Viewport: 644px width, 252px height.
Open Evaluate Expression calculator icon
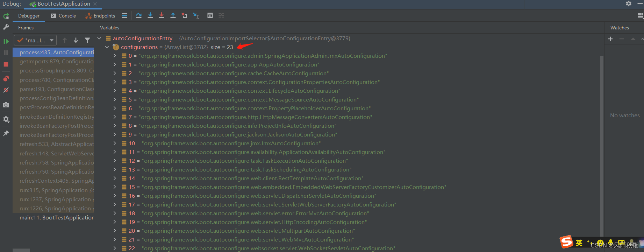(x=210, y=16)
